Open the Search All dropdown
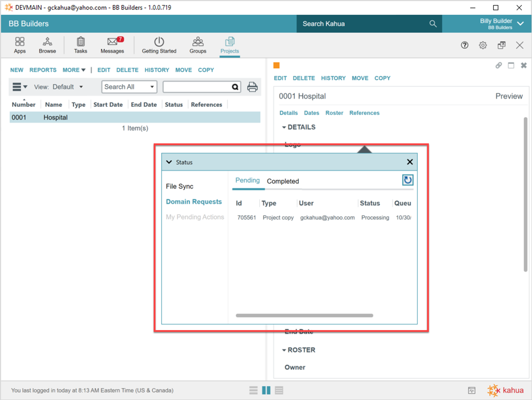Image resolution: width=532 pixels, height=400 pixels. 129,87
